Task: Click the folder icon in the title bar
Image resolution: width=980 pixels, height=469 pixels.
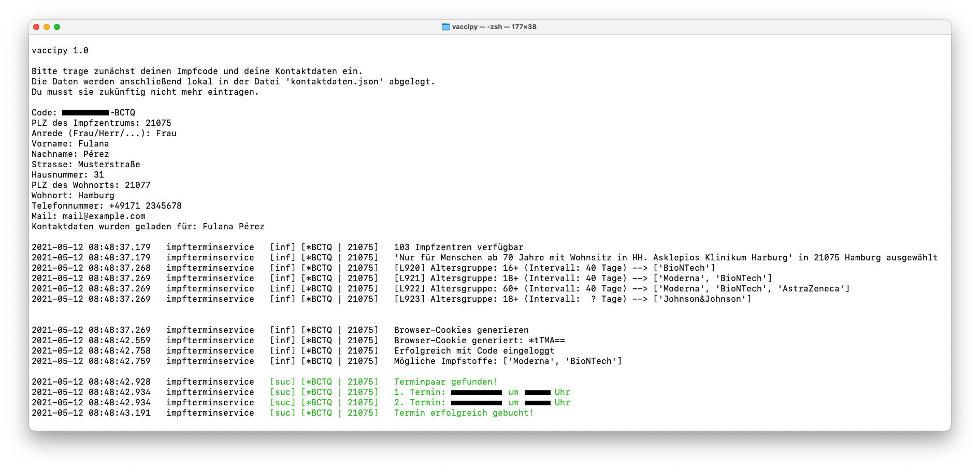Action: pyautogui.click(x=445, y=27)
